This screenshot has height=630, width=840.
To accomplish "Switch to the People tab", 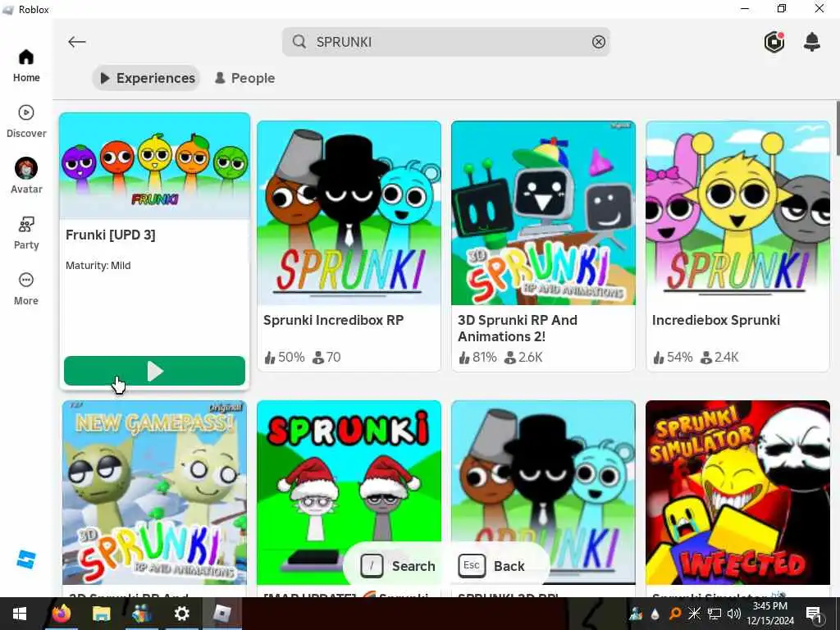I will 244,78.
